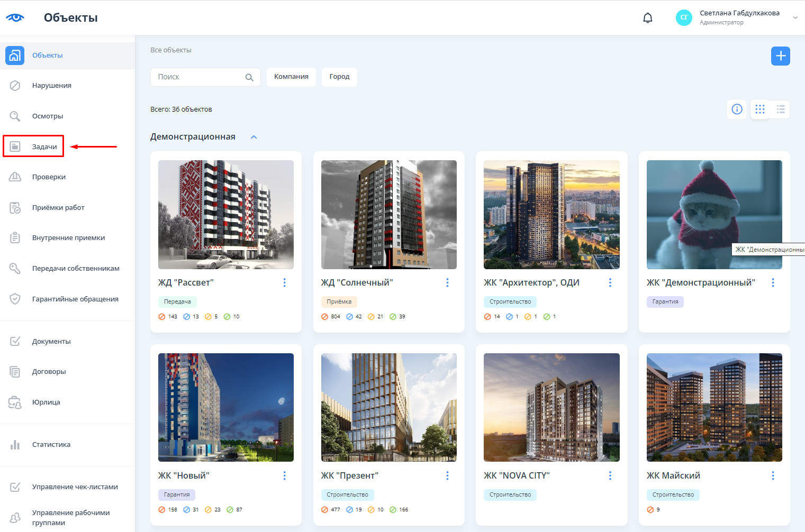Click the info circle icon
The width and height of the screenshot is (805, 532).
[x=737, y=109]
